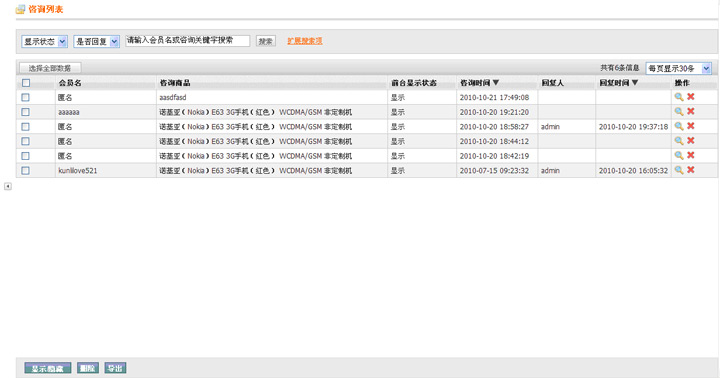Select the kunlilove521 row checkbox
720x378 pixels.
[25, 170]
